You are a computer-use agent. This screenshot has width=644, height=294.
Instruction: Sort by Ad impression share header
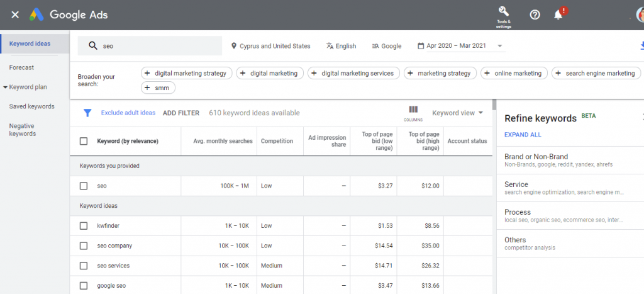coord(327,141)
